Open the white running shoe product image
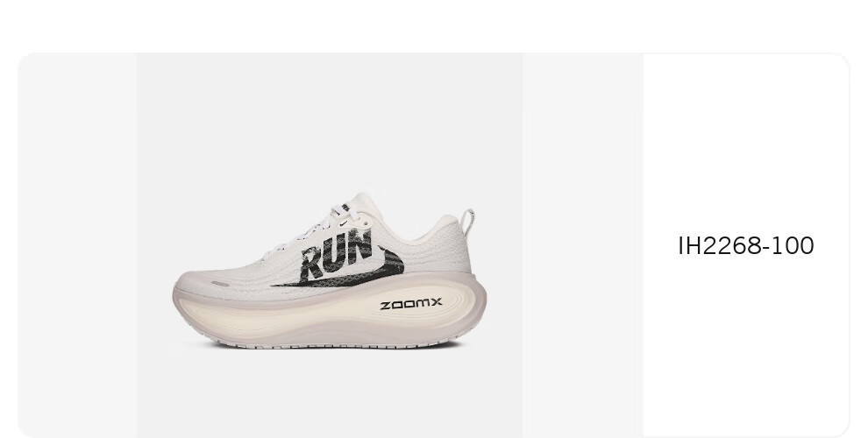The height and width of the screenshot is (438, 868). tap(330, 245)
